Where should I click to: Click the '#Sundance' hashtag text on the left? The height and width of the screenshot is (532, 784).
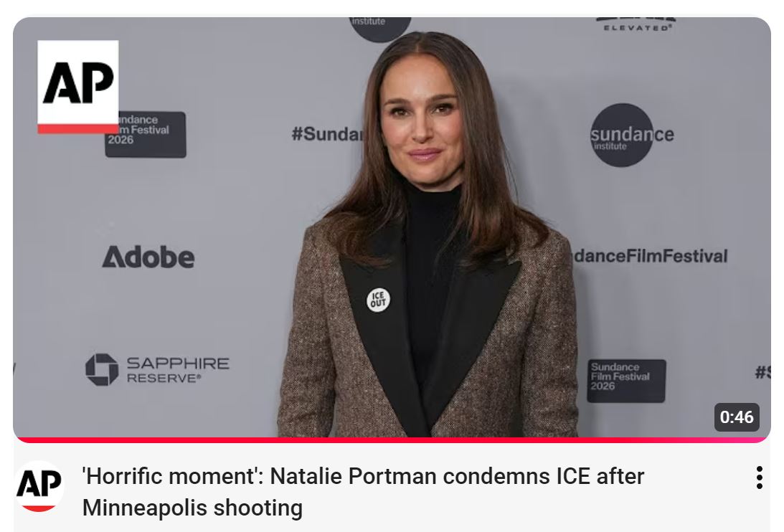327,134
